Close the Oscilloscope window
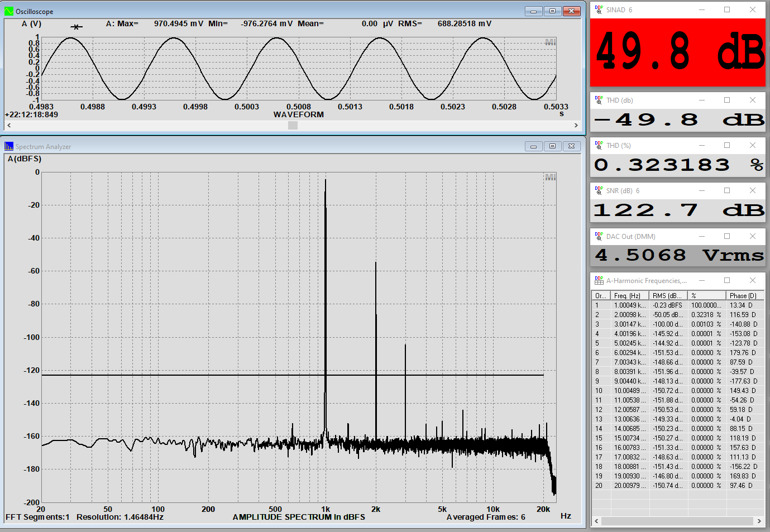 coord(571,11)
